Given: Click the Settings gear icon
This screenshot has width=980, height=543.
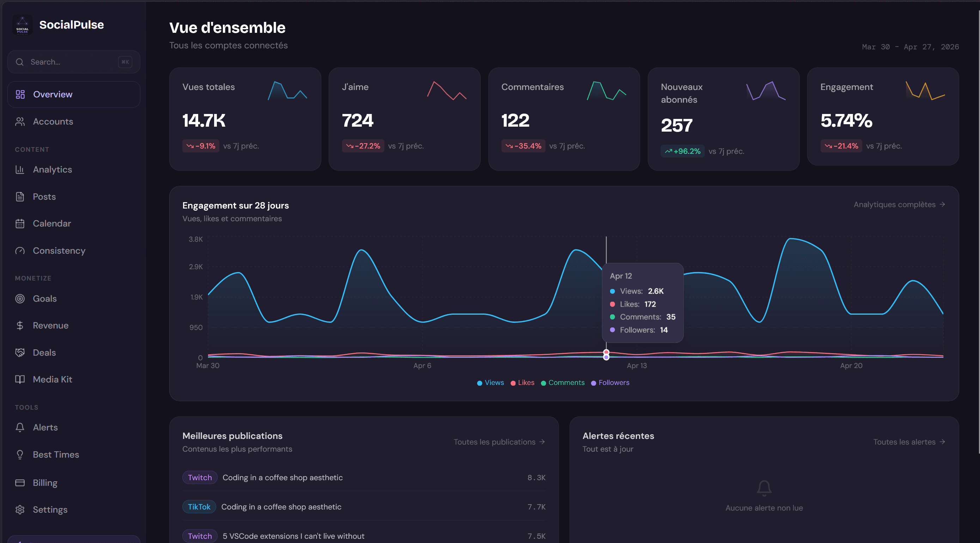Looking at the screenshot, I should click(x=20, y=510).
